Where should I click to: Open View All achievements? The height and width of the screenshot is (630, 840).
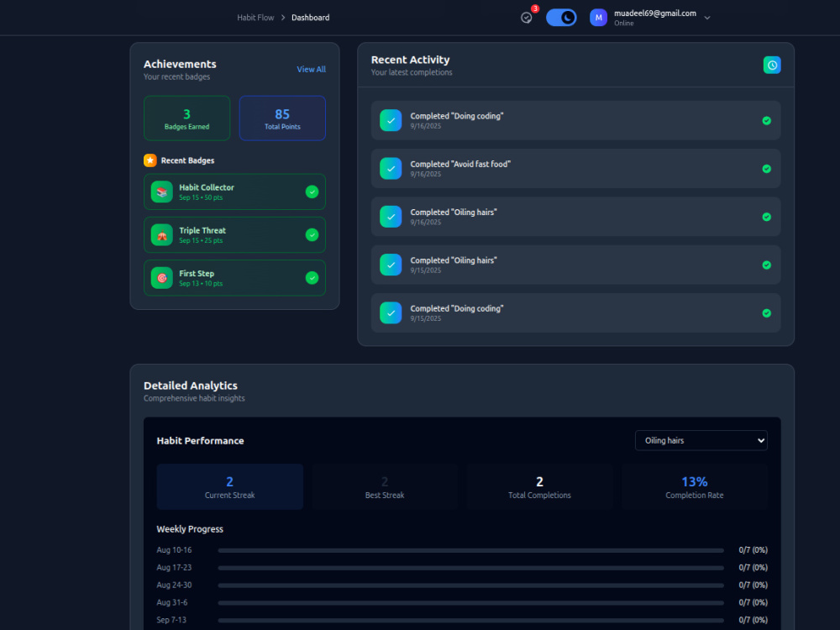312,69
